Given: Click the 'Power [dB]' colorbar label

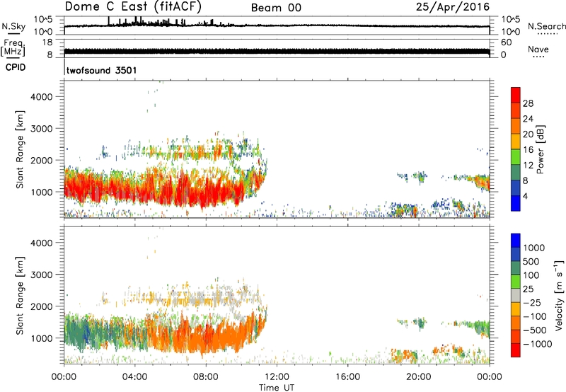Looking at the screenshot, I should [540, 149].
